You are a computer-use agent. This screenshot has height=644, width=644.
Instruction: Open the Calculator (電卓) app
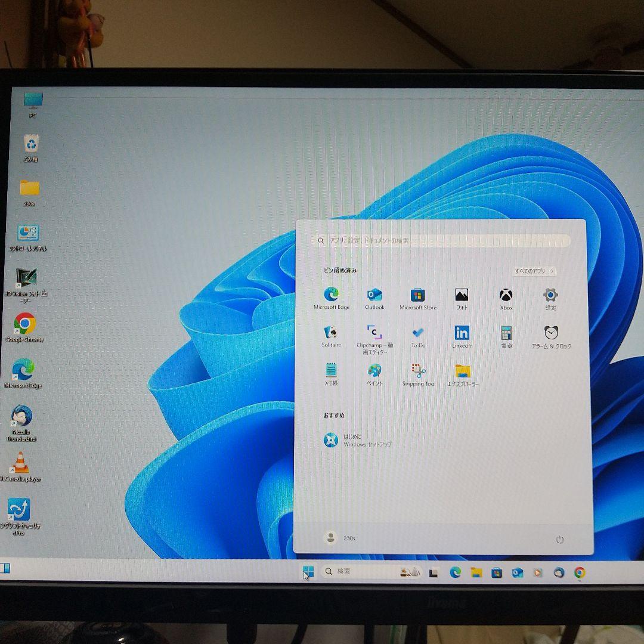(506, 333)
